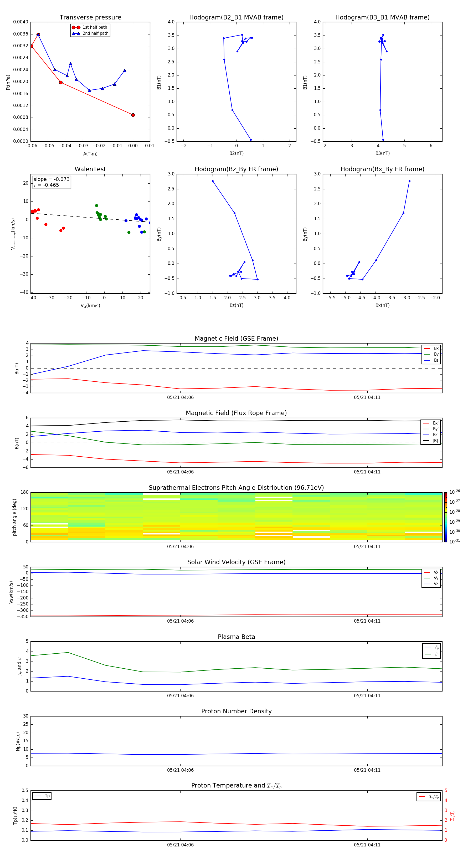Select the Bz' entry in Flux Rope legend
This screenshot has height=868, width=473.
tap(431, 435)
